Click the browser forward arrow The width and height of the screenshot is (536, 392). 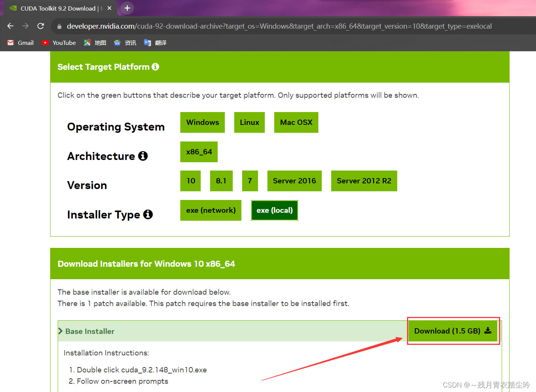[26, 26]
